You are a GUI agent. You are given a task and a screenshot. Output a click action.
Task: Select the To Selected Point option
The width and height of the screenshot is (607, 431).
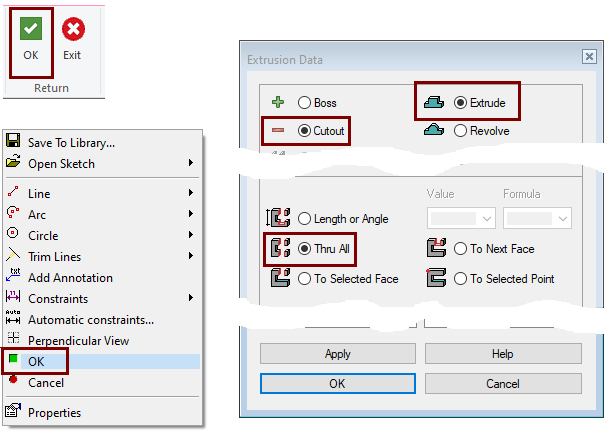(x=460, y=279)
